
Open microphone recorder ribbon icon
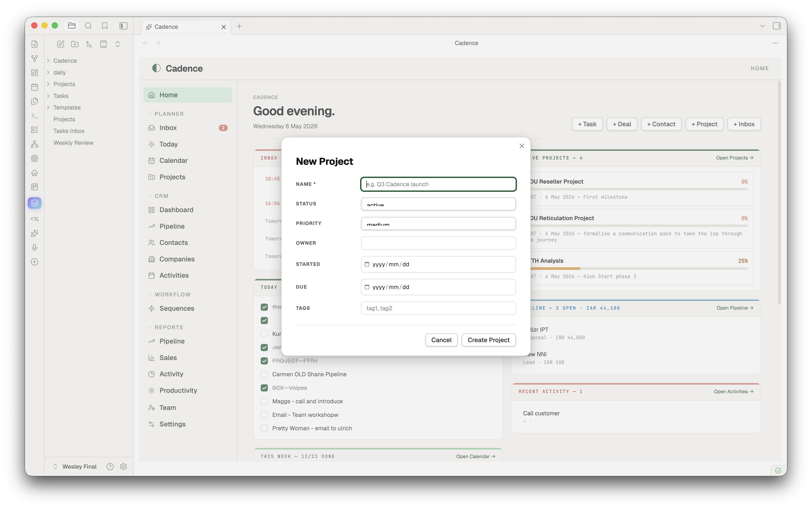pos(34,247)
